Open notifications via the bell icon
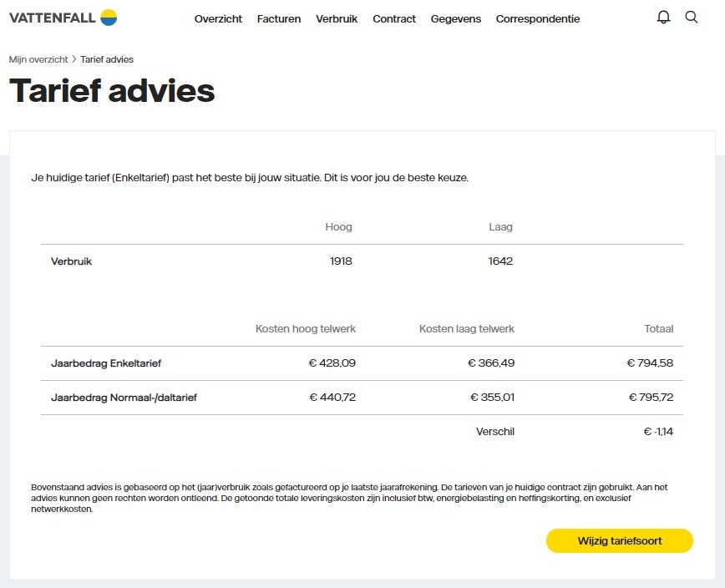This screenshot has height=588, width=725. [663, 18]
